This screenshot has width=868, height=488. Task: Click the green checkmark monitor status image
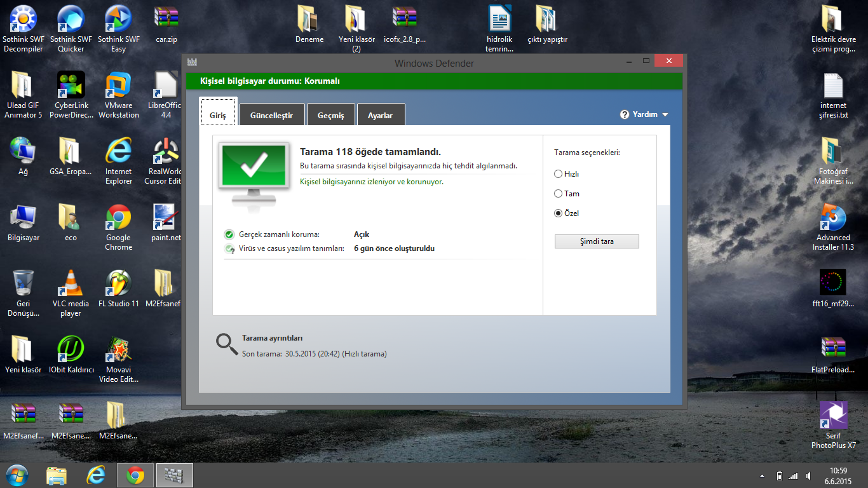(254, 175)
